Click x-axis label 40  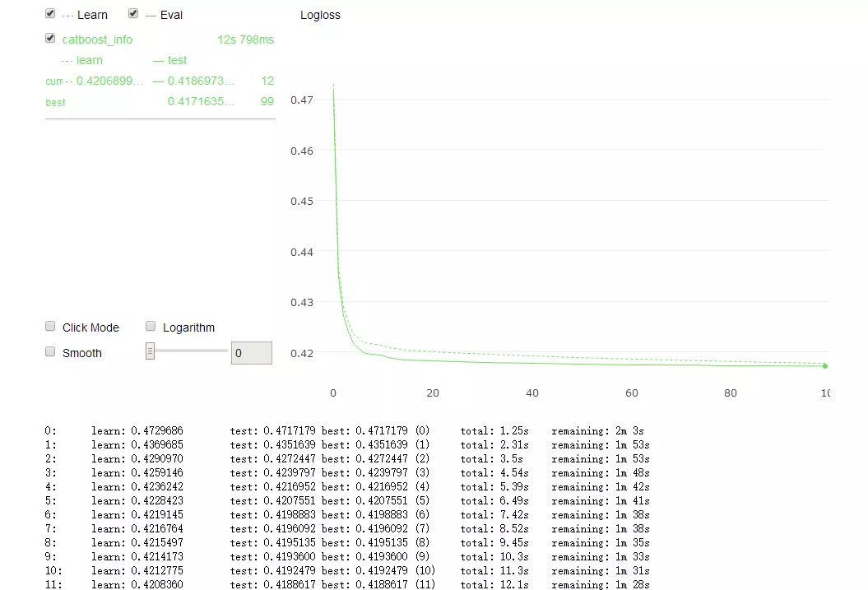[532, 393]
